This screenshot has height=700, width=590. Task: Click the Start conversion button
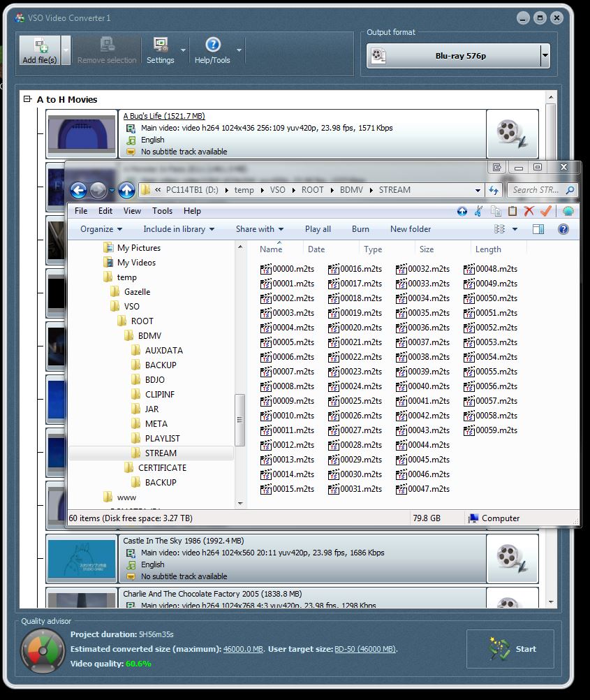click(x=510, y=649)
